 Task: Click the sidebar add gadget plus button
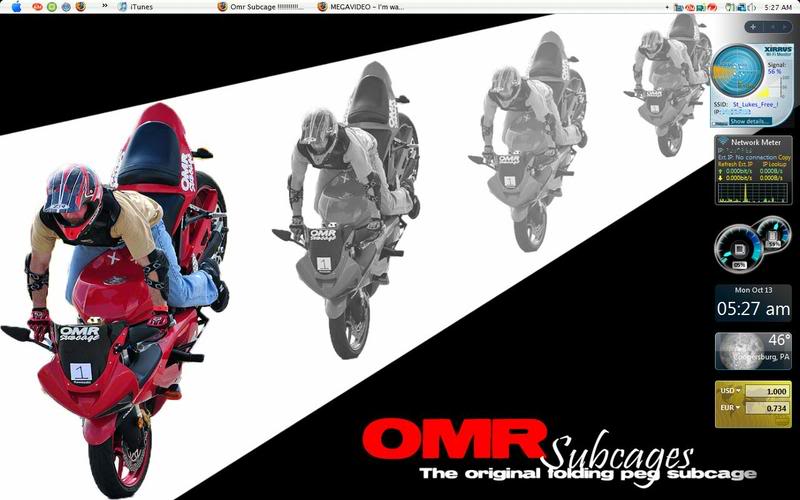(752, 26)
